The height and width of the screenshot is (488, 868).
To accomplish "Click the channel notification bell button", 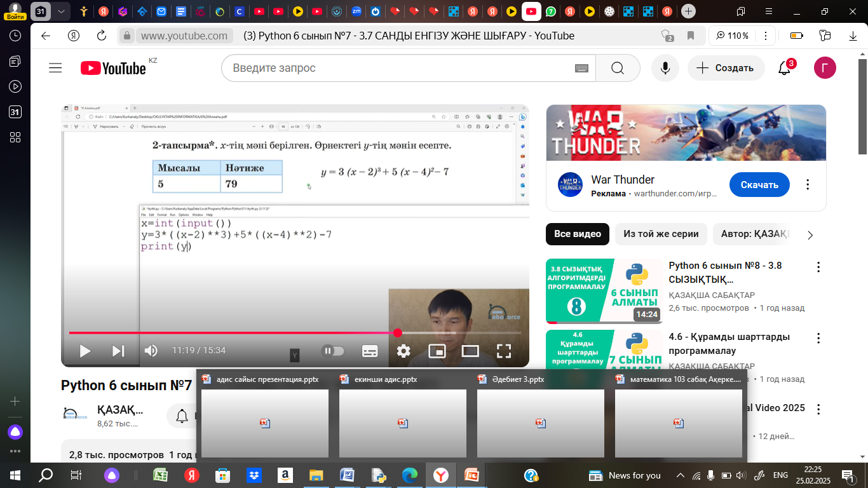I will coord(182,416).
